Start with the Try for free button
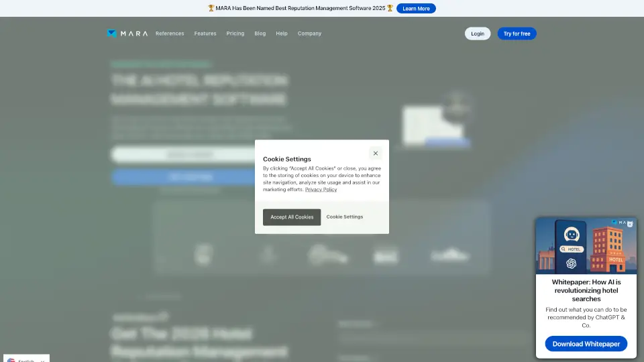This screenshot has width=644, height=362. tap(517, 34)
